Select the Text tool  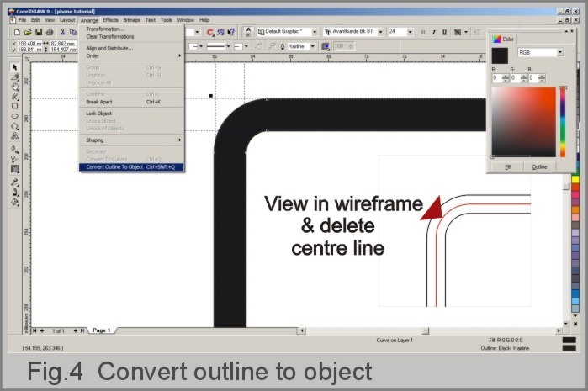[x=15, y=135]
